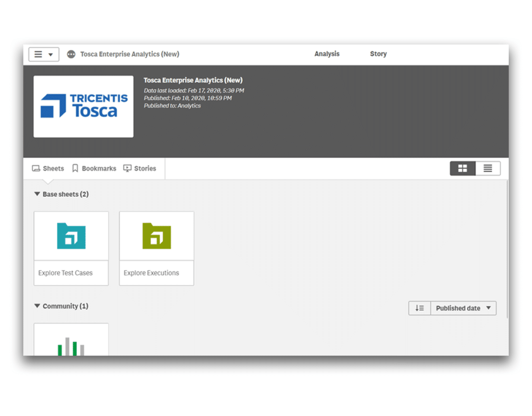Click the 'Published: Feb 10, 2020' line
This screenshot has width=532, height=416.
(188, 98)
